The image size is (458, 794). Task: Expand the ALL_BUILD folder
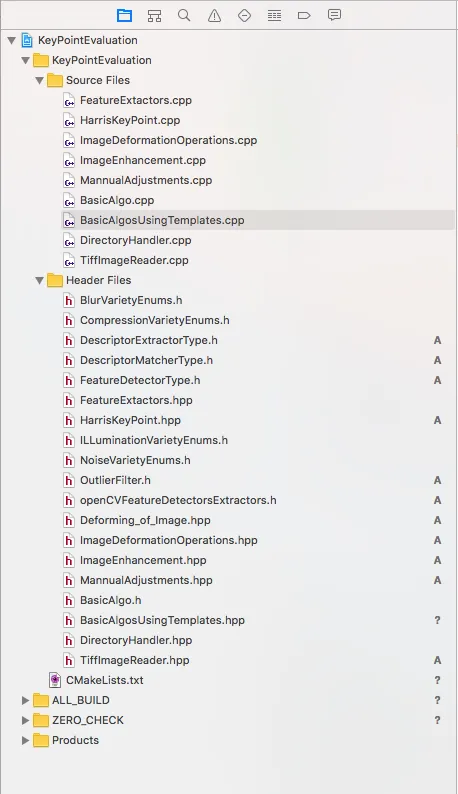(x=25, y=700)
